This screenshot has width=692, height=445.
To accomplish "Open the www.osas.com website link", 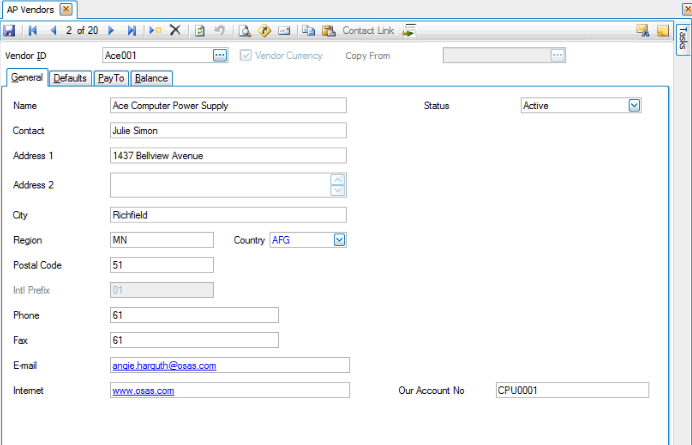I will click(x=144, y=391).
